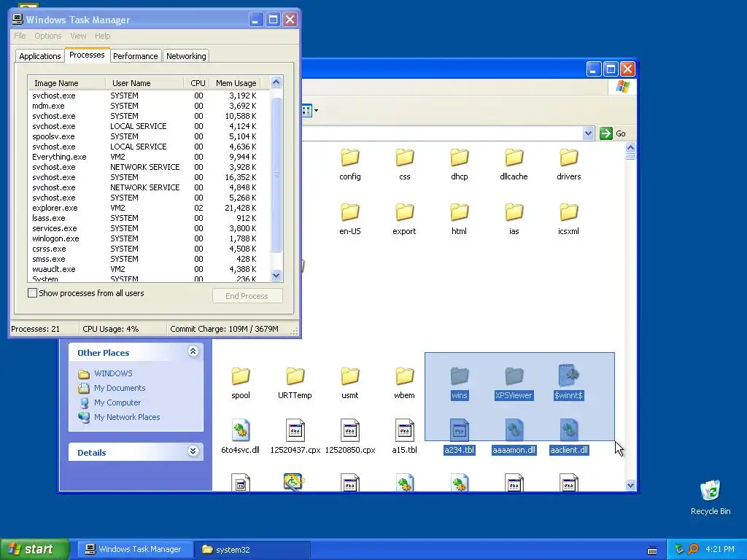Screen dimensions: 747x560
Task: Open the Networking tab
Action: point(186,56)
